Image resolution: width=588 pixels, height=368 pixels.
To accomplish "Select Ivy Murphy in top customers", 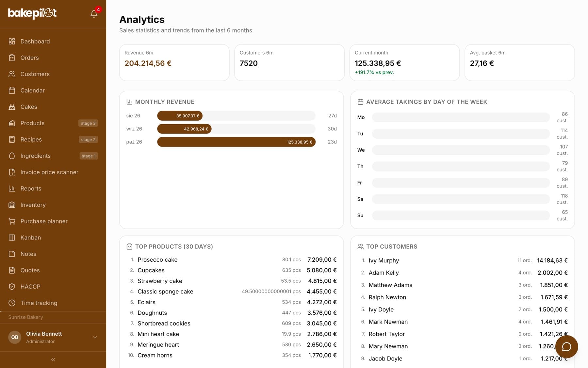I will (x=463, y=260).
